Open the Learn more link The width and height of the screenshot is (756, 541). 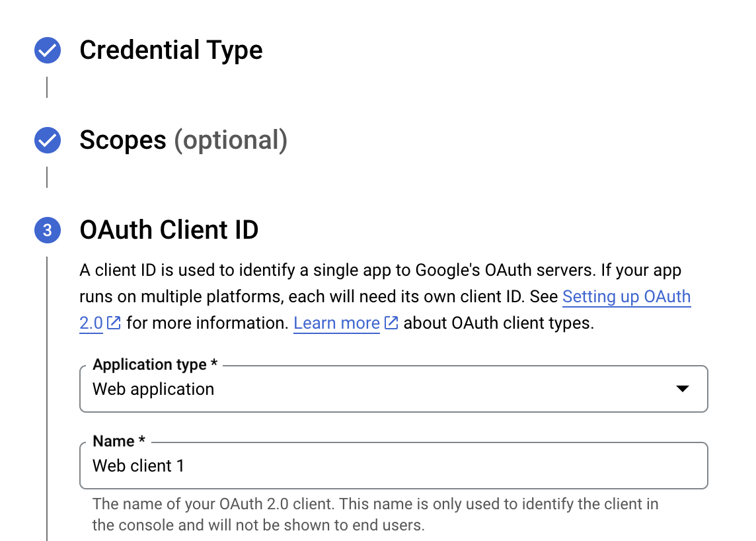336,323
